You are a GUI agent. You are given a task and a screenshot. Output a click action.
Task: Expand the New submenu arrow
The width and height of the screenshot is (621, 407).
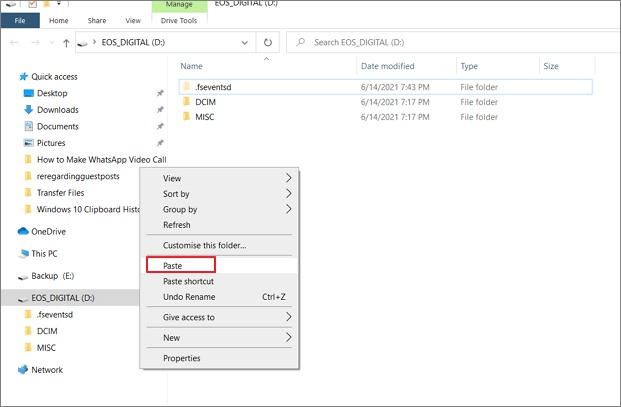tap(289, 338)
